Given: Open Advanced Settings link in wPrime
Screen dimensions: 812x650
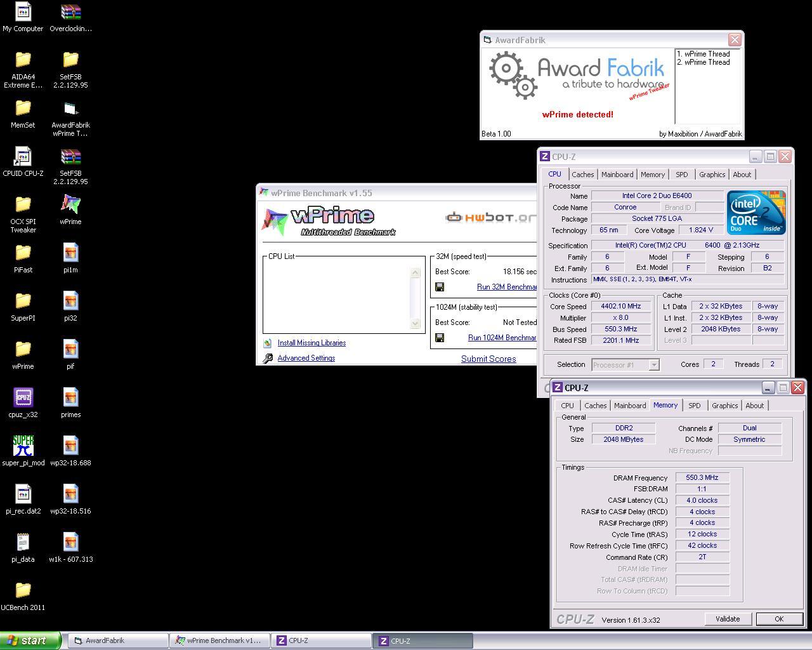Looking at the screenshot, I should pos(306,358).
